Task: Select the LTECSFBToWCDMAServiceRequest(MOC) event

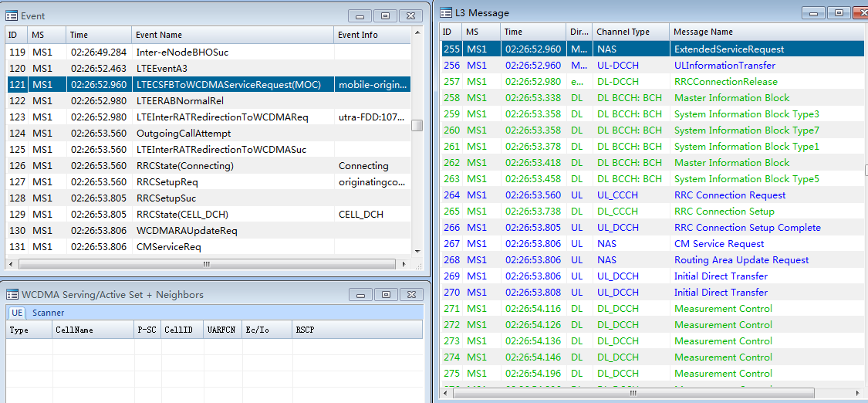Action: (208, 85)
